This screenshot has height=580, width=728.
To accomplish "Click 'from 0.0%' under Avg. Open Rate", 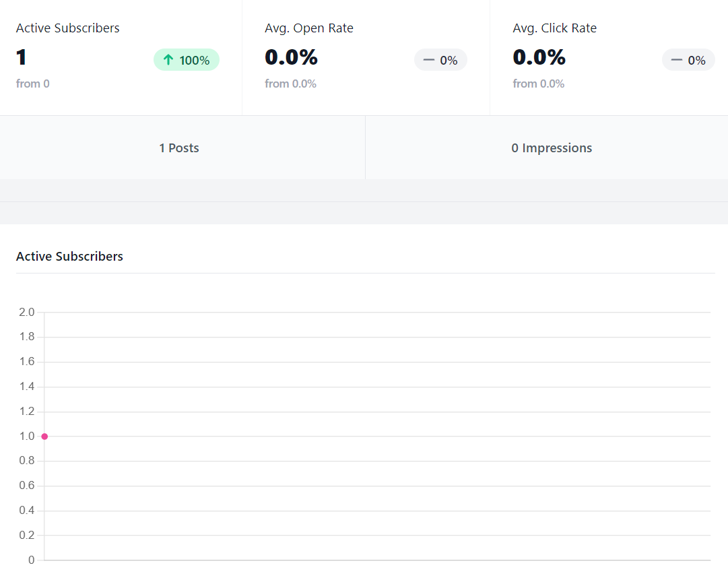I will (291, 84).
